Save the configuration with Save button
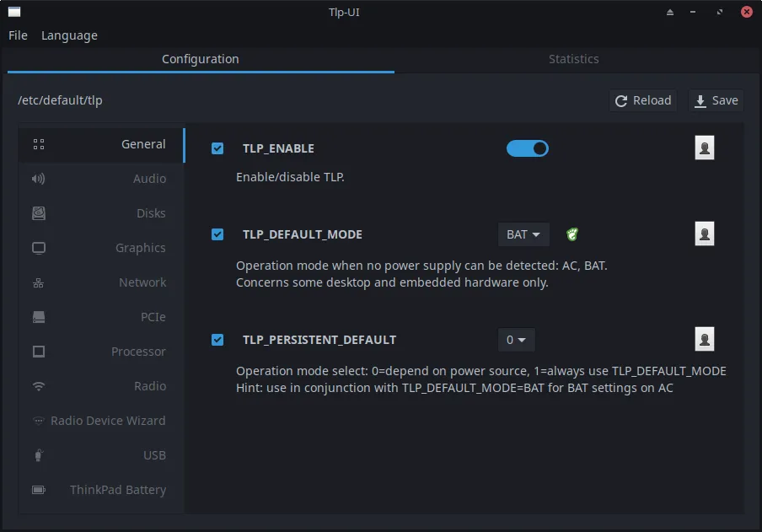Screen dimensions: 762x532 (716, 100)
